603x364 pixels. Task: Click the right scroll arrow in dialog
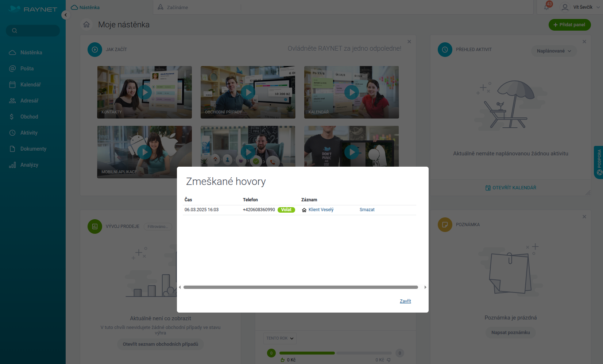click(425, 287)
